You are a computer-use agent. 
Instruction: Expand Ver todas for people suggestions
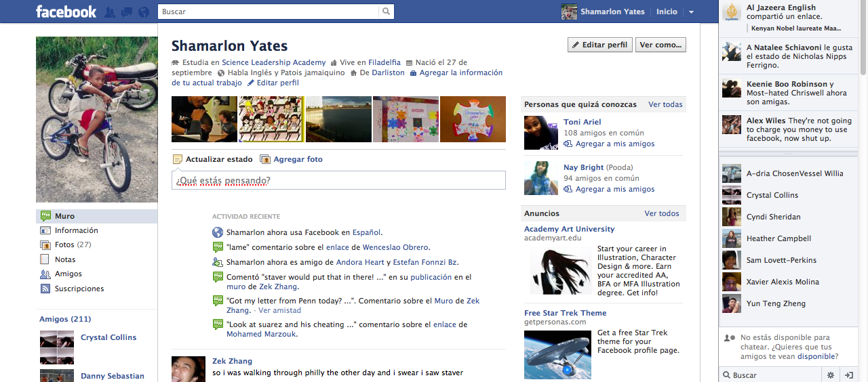point(665,104)
